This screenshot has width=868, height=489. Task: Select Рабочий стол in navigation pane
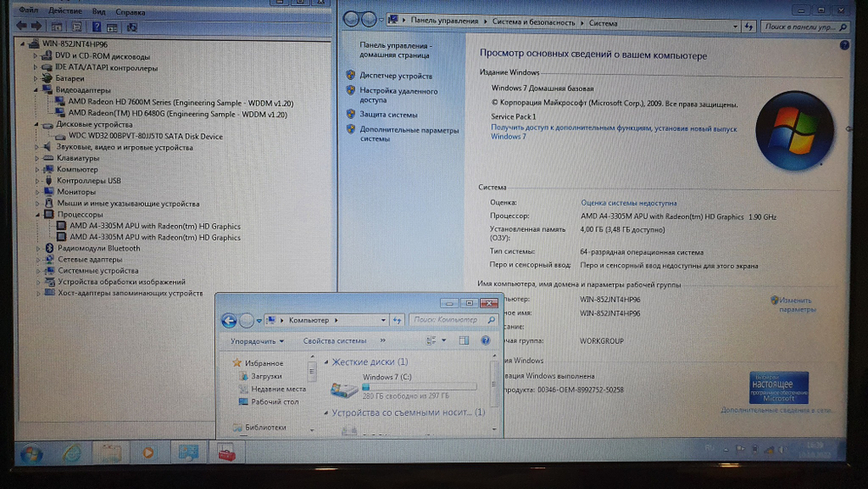coord(274,402)
